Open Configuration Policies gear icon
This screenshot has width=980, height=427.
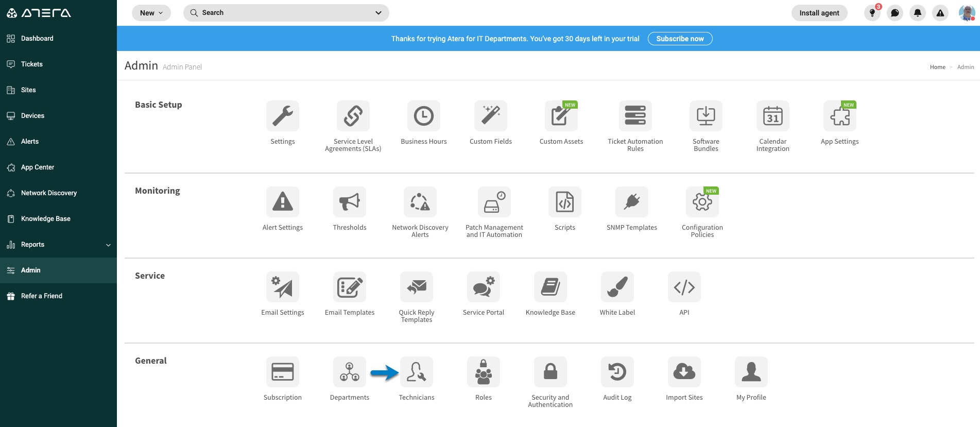[x=702, y=202]
